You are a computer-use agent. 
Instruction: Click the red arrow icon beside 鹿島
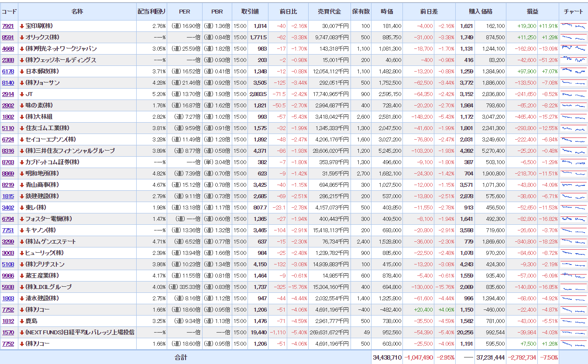click(22, 321)
